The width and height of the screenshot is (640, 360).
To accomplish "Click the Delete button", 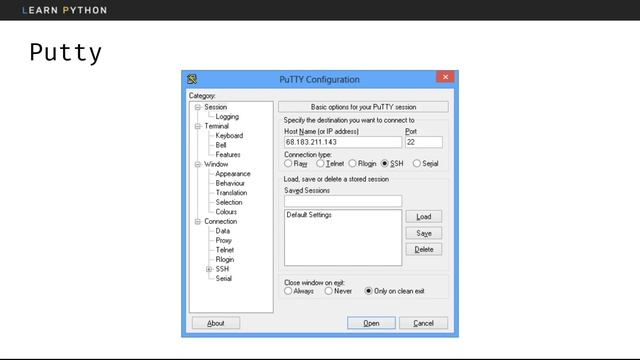I will pyautogui.click(x=424, y=249).
